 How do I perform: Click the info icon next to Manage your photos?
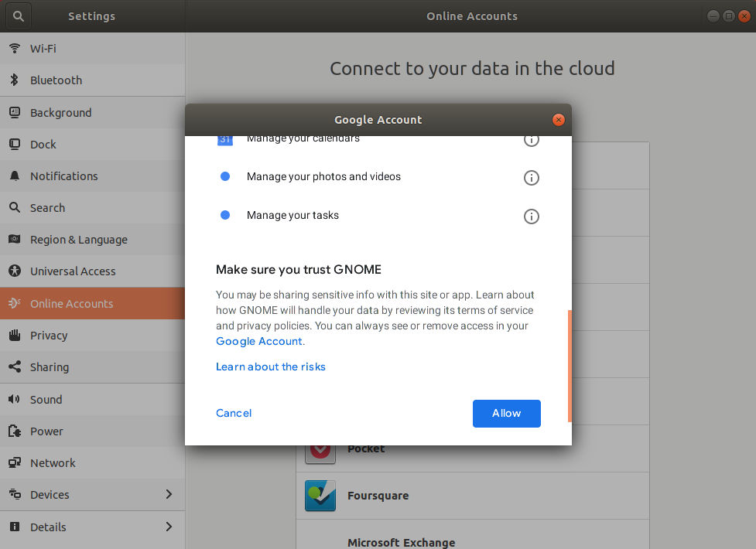(531, 178)
